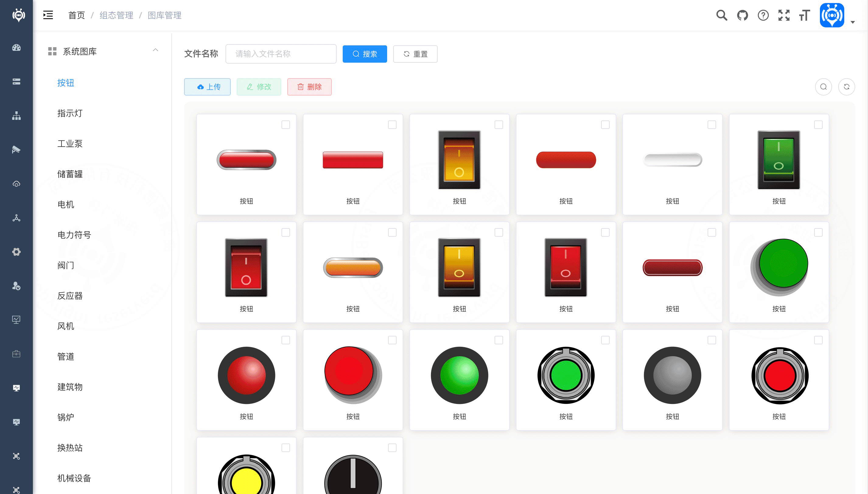Open the cloud link sidebar icon
The image size is (868, 494).
16,184
